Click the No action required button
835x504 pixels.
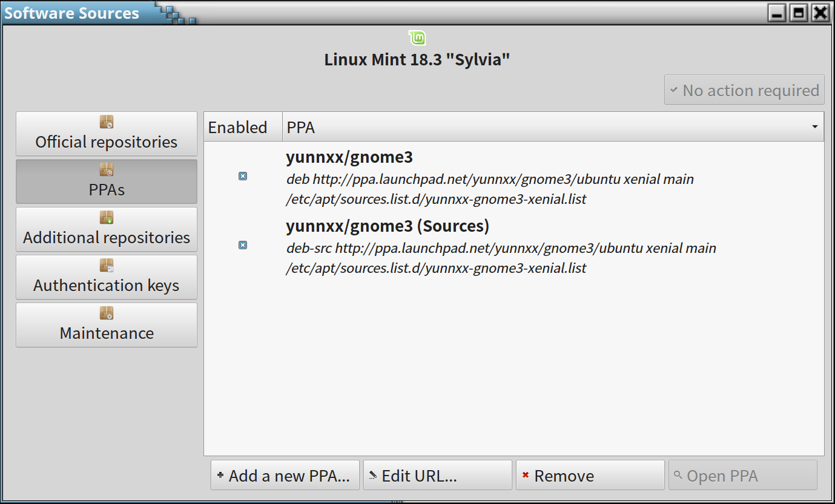[x=744, y=90]
